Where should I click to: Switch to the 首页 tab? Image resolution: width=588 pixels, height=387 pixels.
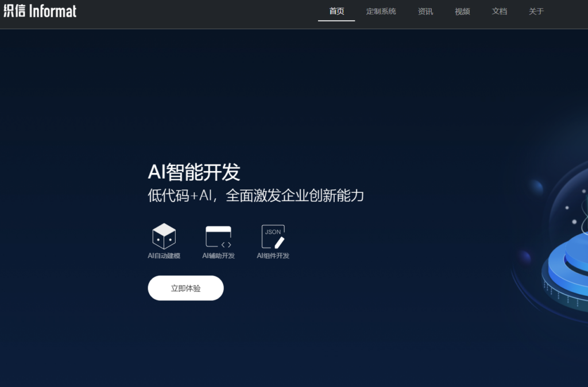pyautogui.click(x=336, y=11)
